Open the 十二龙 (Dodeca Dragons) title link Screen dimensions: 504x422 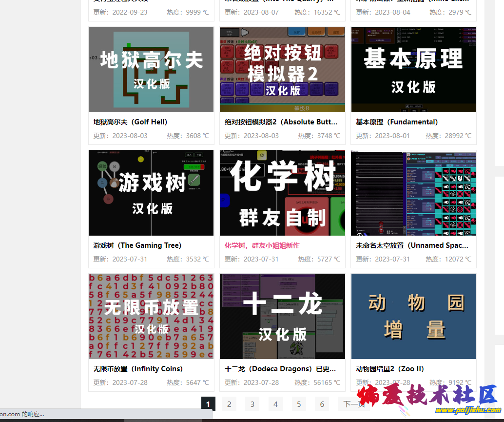coord(280,369)
